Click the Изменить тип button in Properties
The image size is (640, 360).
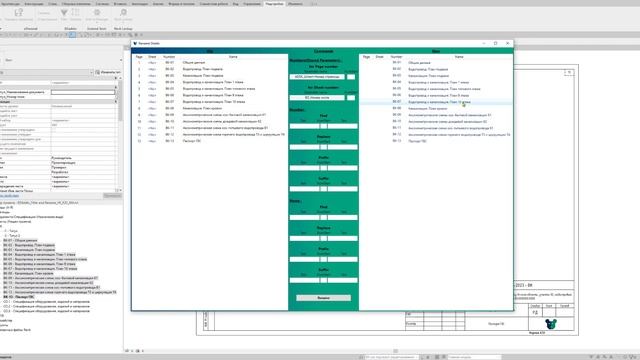click(108, 72)
